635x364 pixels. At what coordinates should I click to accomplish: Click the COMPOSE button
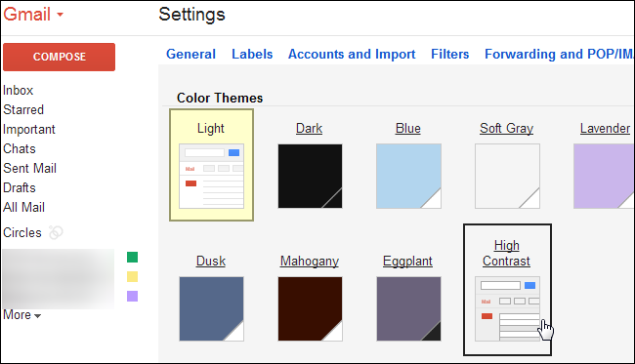pyautogui.click(x=60, y=57)
